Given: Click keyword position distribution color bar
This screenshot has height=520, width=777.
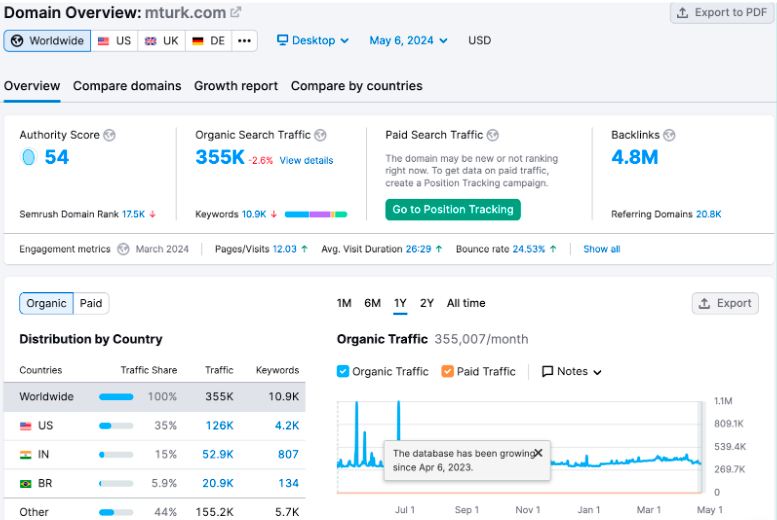Looking at the screenshot, I should (316, 214).
